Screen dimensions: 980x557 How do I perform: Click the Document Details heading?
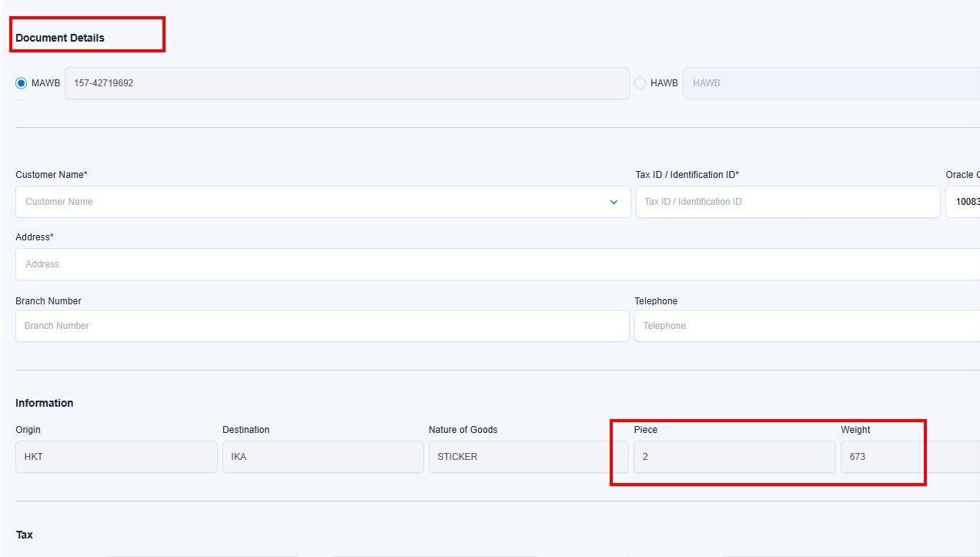(60, 38)
